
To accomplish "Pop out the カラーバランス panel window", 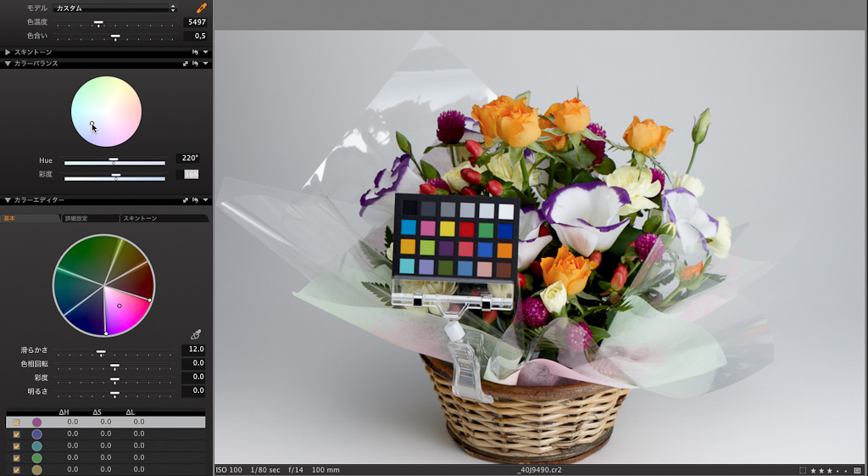I will (x=185, y=64).
